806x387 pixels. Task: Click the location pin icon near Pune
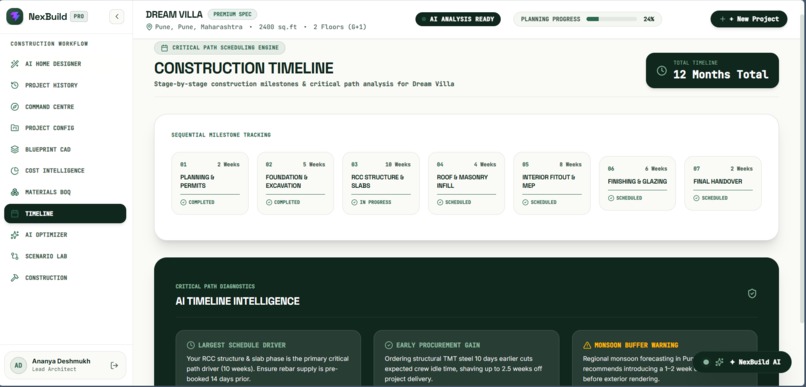(x=150, y=27)
